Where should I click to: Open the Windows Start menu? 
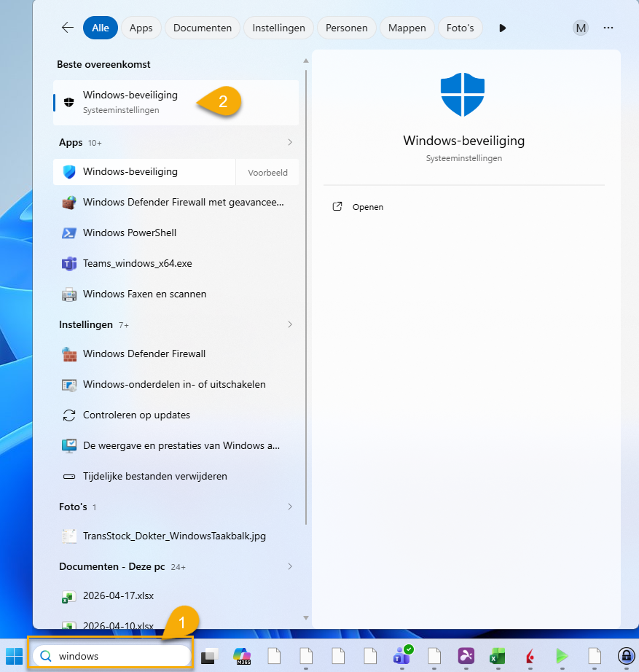(x=14, y=656)
